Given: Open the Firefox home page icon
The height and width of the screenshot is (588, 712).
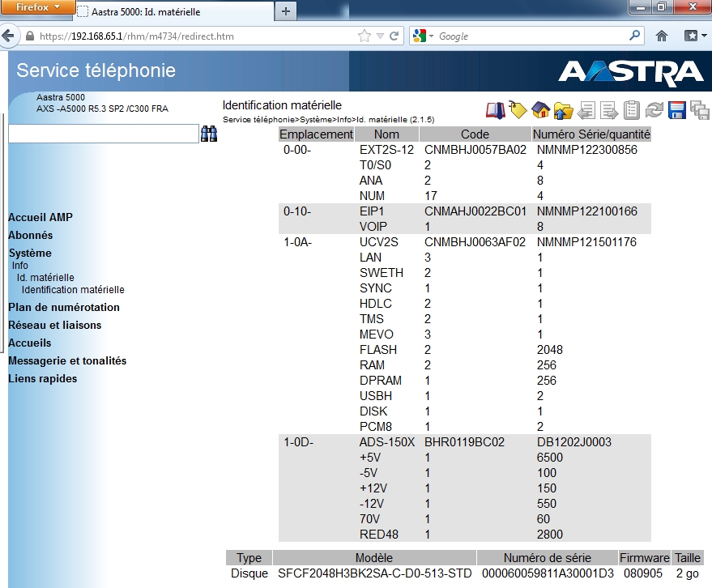Looking at the screenshot, I should 662,36.
